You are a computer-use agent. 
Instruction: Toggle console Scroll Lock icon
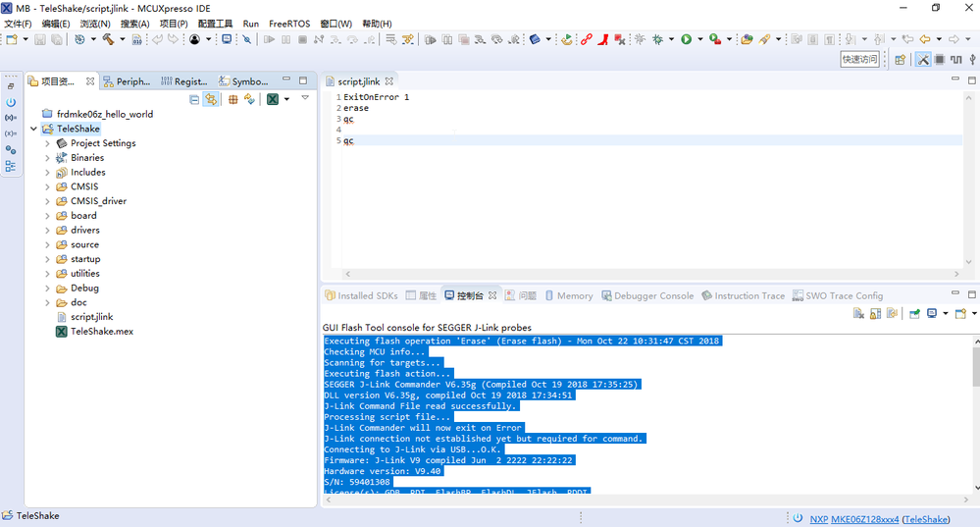[876, 313]
